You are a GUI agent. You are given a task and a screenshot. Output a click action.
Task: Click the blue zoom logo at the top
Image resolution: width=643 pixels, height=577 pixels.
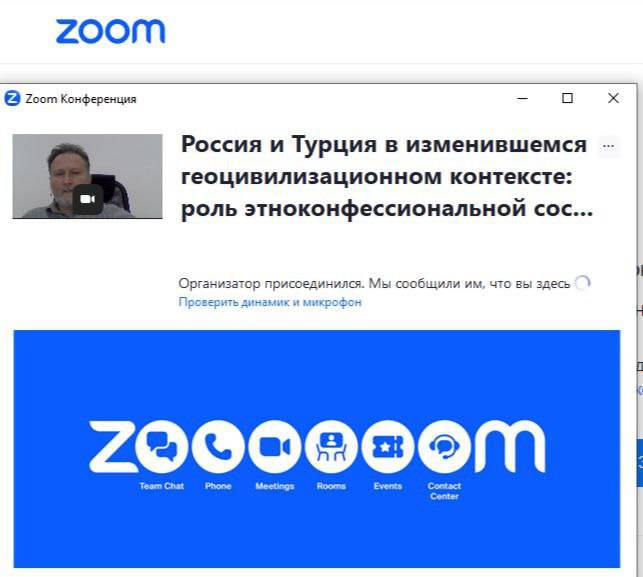[110, 31]
